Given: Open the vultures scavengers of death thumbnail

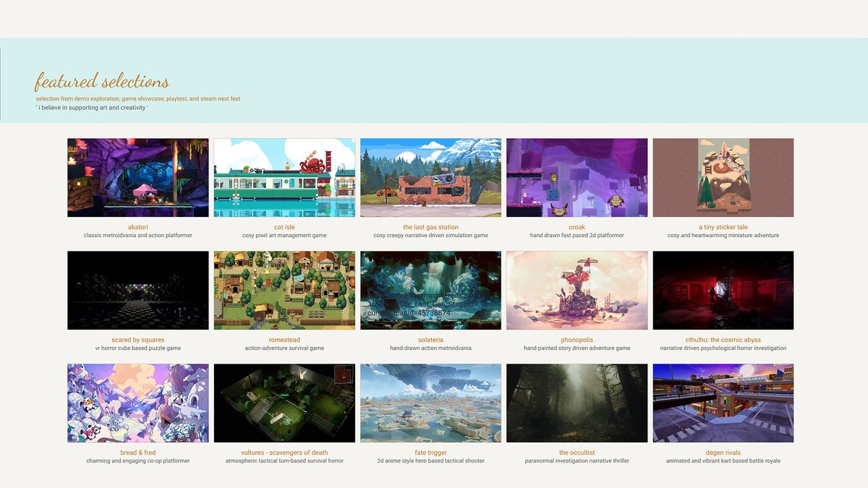Looking at the screenshot, I should click(x=284, y=403).
